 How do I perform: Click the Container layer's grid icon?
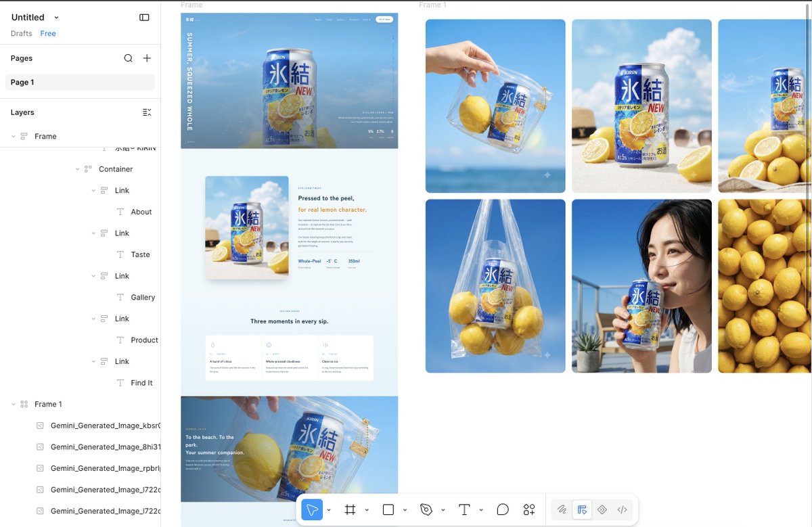88,169
